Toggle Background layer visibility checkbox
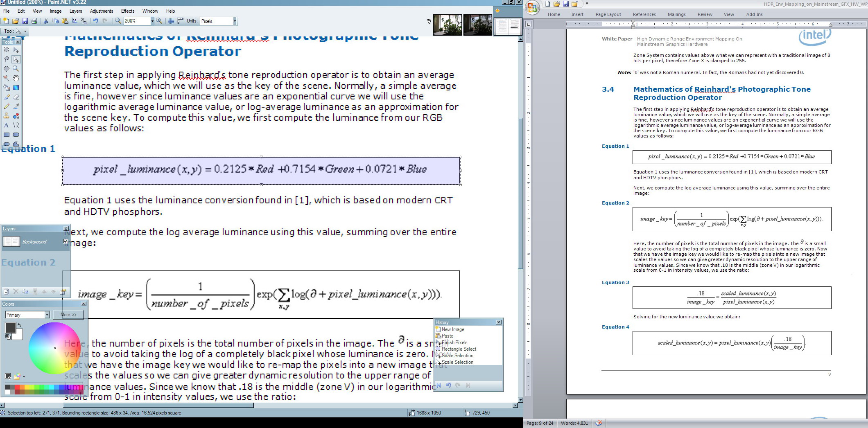Image resolution: width=868 pixels, height=428 pixels. pyautogui.click(x=66, y=241)
